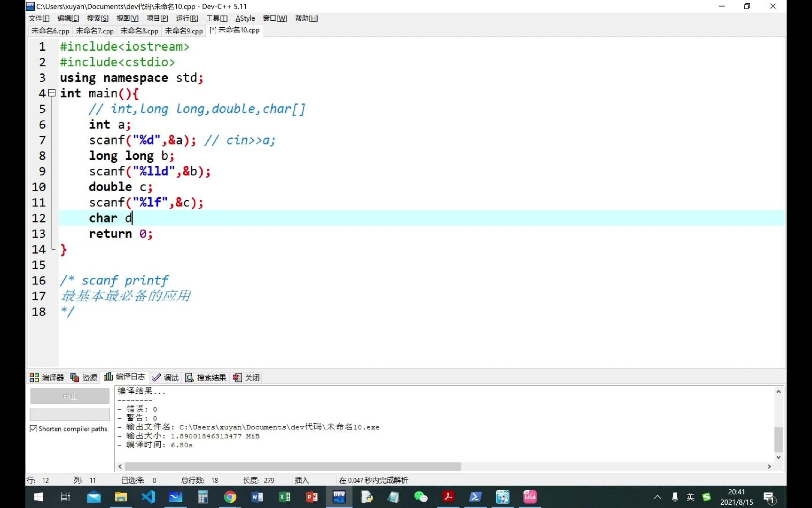Open the 运行[R] menu
The image size is (812, 508).
click(x=187, y=18)
